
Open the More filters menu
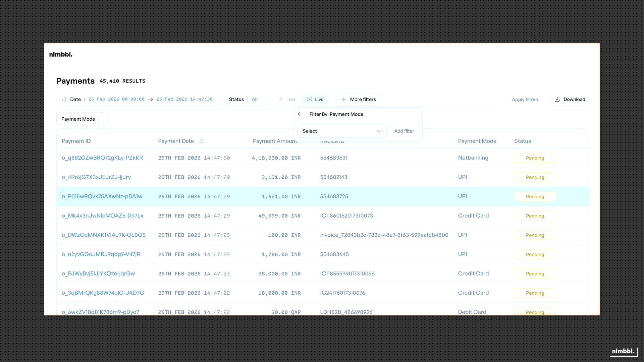(358, 99)
